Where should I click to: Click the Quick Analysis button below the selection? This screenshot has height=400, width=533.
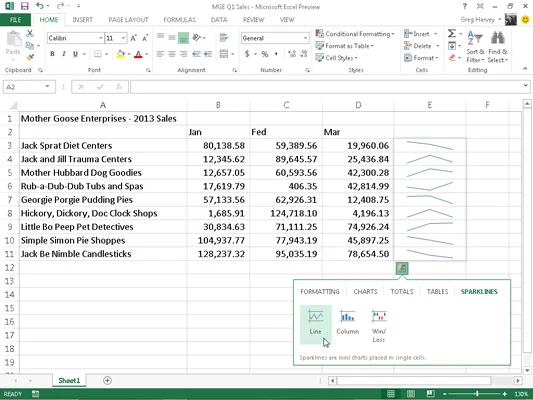[x=402, y=268]
